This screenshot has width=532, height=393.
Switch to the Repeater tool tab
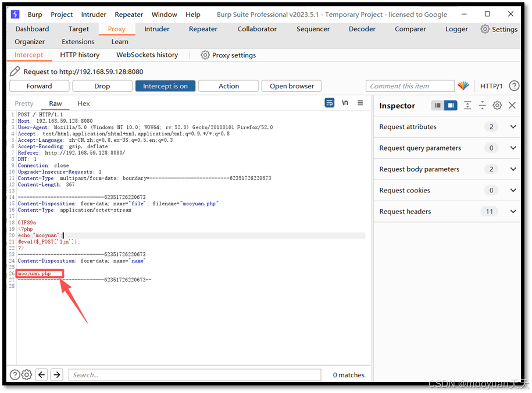click(x=203, y=29)
